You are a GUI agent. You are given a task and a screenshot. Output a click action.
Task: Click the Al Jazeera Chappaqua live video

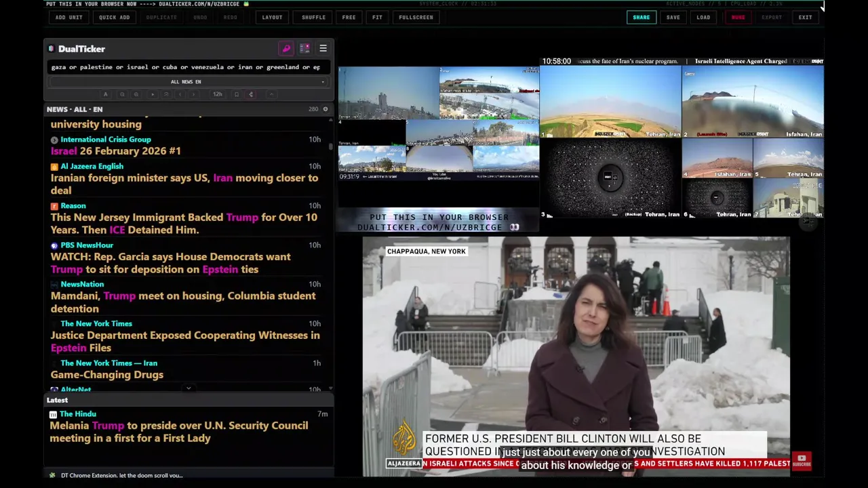pyautogui.click(x=576, y=356)
